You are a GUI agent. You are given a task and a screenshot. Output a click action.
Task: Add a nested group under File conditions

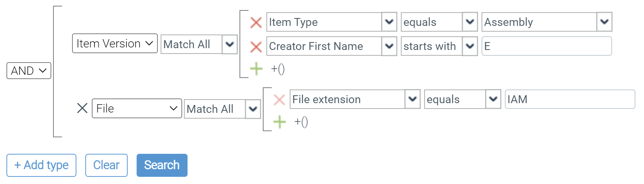pos(301,122)
